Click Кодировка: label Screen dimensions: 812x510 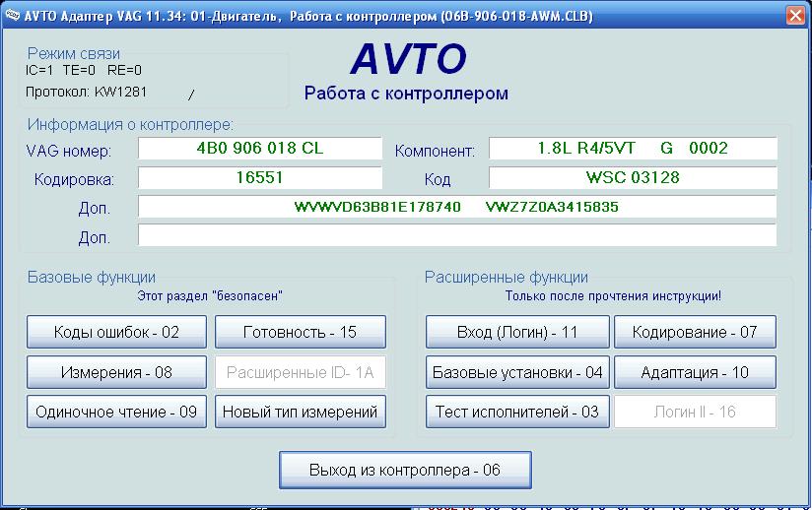[74, 180]
